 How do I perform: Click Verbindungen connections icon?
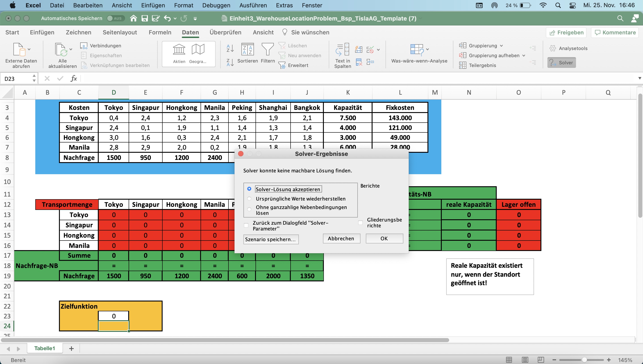pos(84,46)
